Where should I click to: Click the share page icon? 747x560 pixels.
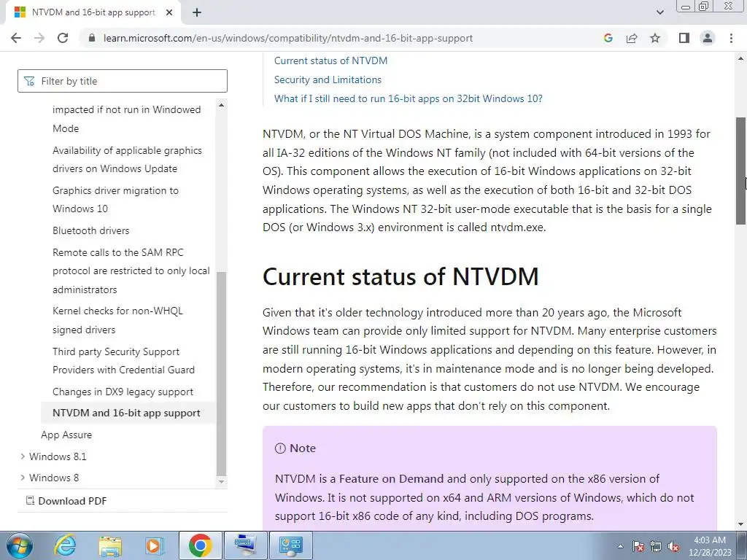click(x=632, y=38)
